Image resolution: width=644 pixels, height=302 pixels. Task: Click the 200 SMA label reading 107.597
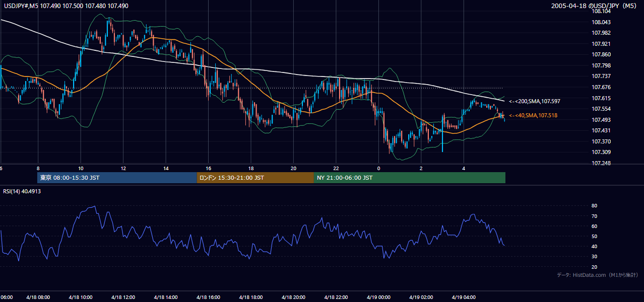(535, 101)
